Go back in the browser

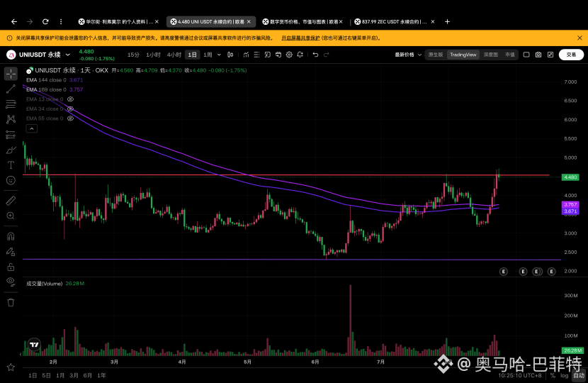click(x=14, y=22)
